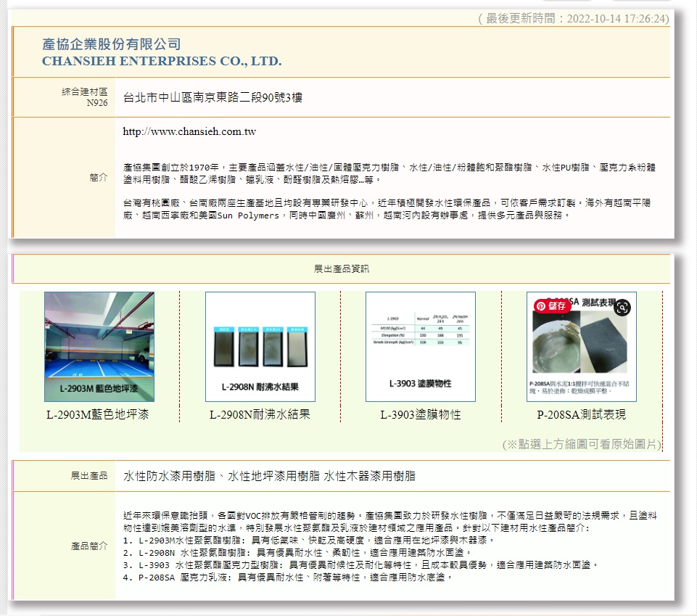Click caption text L-2908N耐沸水結果
Viewport: 697px width, 616px height.
click(260, 414)
